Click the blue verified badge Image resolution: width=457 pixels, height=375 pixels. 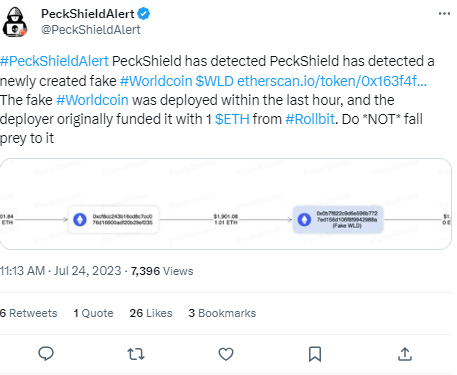point(144,14)
